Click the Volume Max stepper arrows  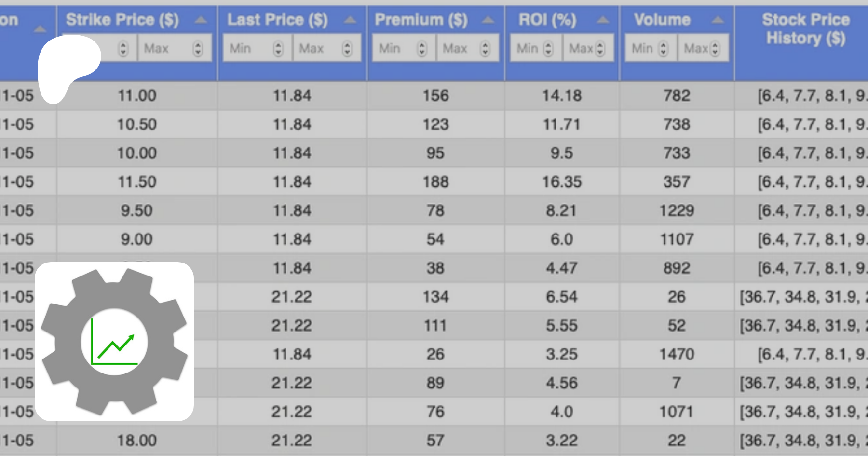click(715, 48)
